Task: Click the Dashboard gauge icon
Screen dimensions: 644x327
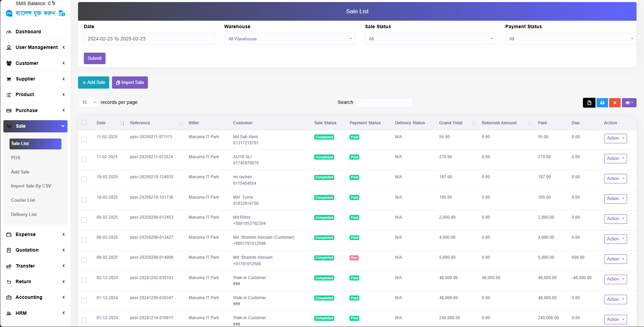Action: (9, 32)
